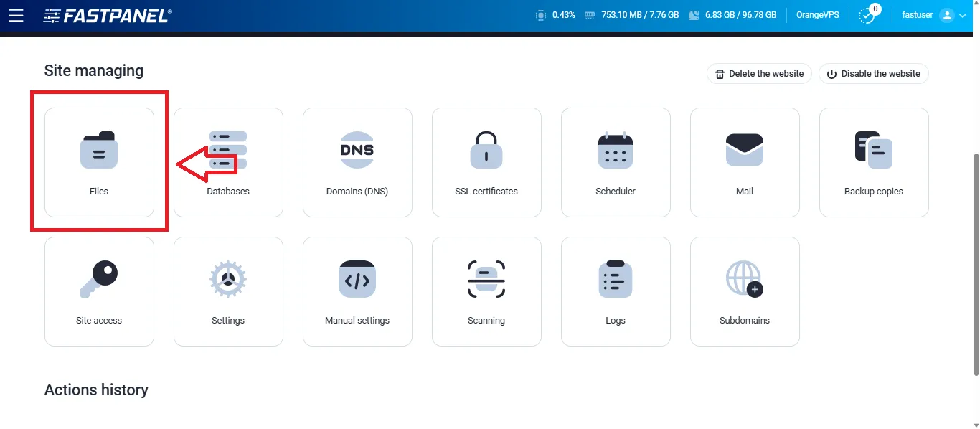Image resolution: width=980 pixels, height=429 pixels.
Task: Open the hamburger main menu
Action: pos(16,15)
